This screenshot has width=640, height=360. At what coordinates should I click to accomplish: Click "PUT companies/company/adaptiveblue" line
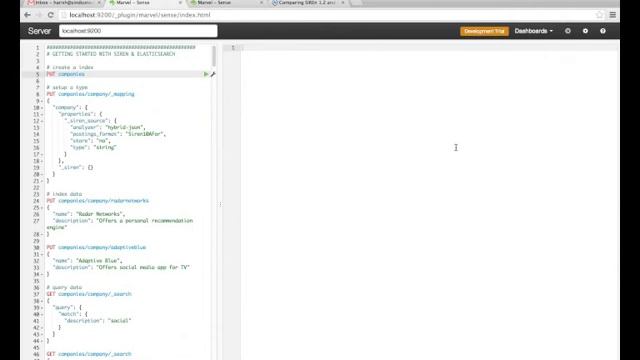96,247
